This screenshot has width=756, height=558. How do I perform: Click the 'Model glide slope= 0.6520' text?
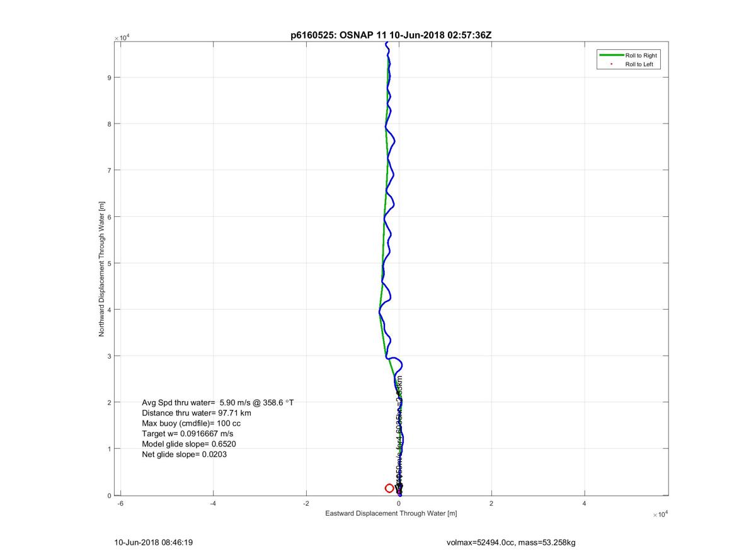point(189,444)
